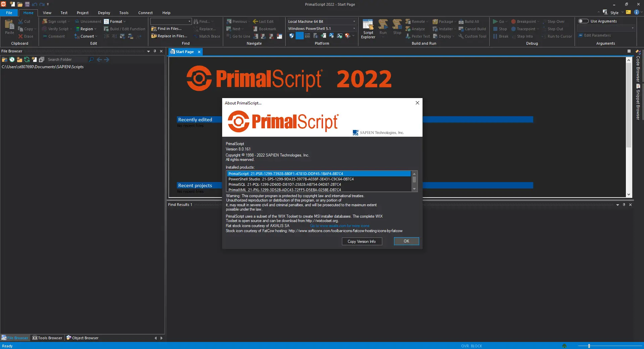Expand the Arguments combo box

coord(633,28)
